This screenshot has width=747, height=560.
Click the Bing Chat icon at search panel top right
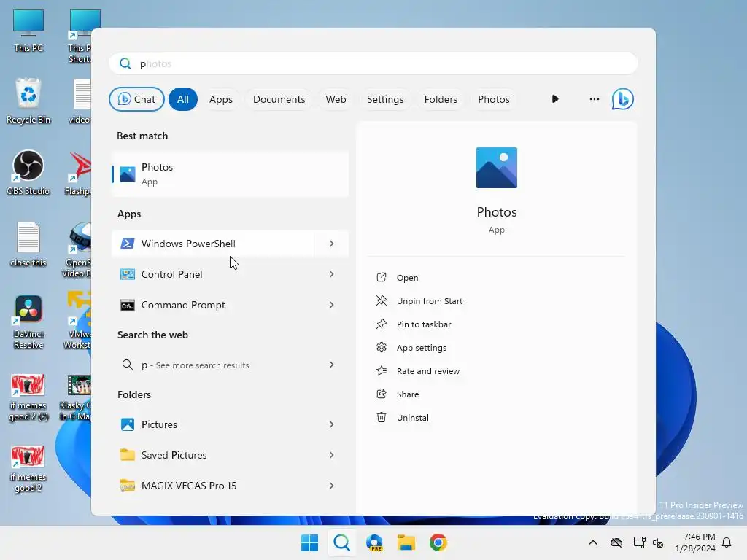coord(622,99)
